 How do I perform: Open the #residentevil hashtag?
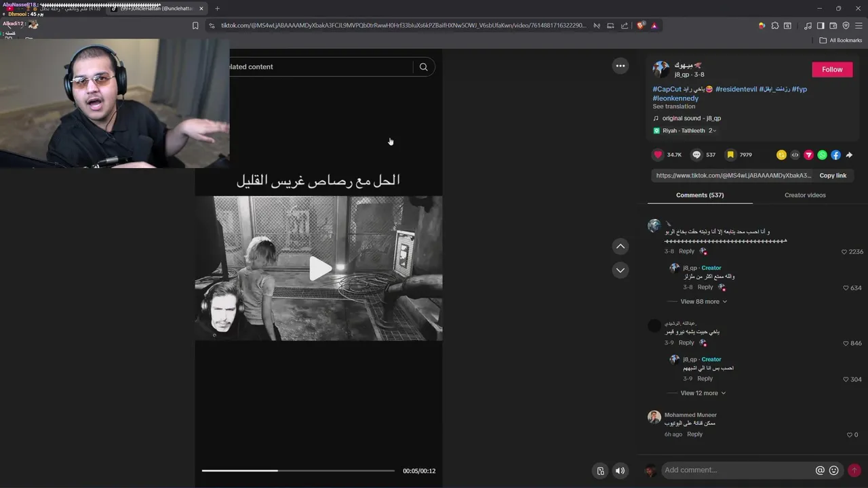(x=736, y=89)
